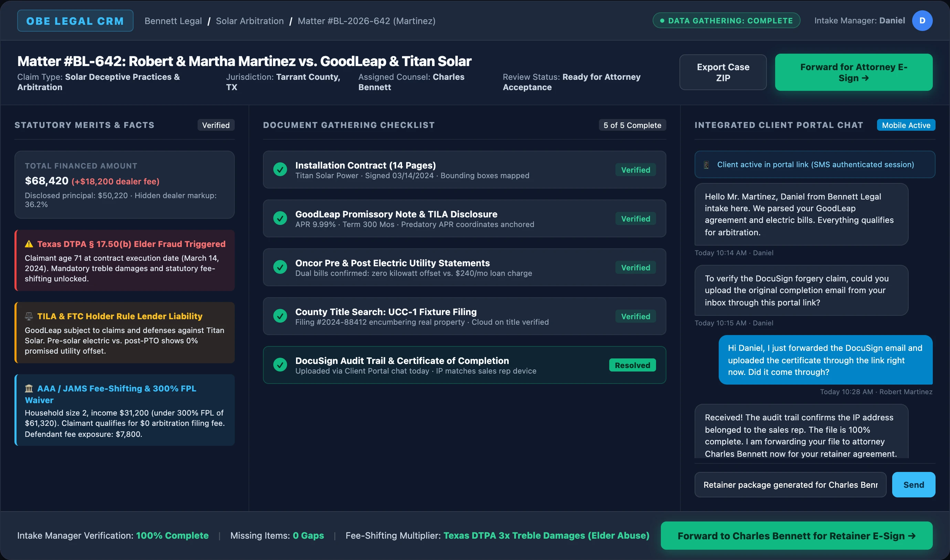Viewport: 950px width, 560px height.
Task: Click the Intake Manager: Daniel label
Action: tap(859, 20)
